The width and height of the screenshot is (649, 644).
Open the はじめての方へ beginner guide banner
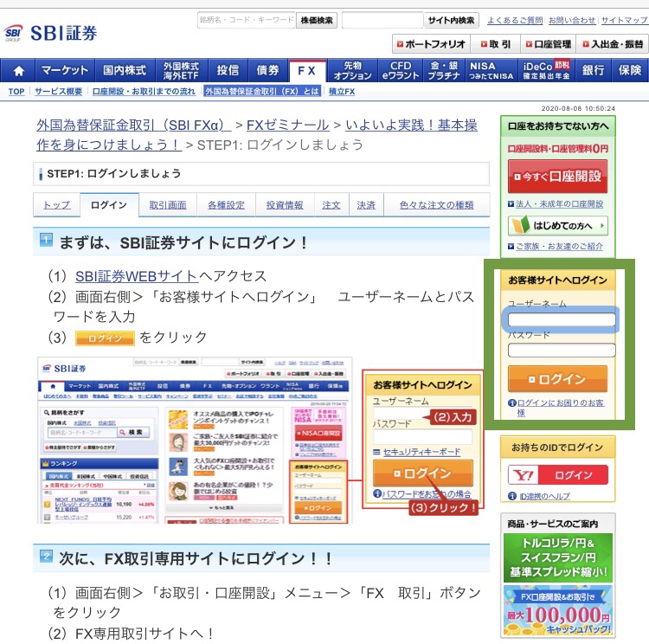(558, 226)
